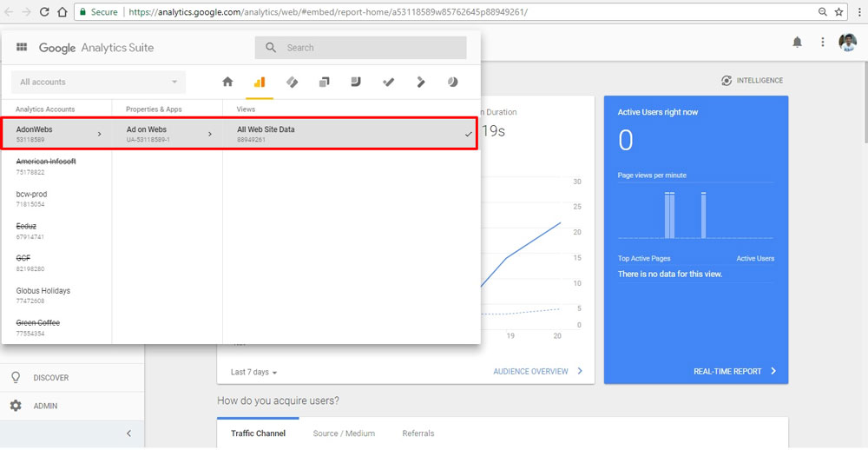Open the user profile avatar
The height and width of the screenshot is (450, 868).
847,42
